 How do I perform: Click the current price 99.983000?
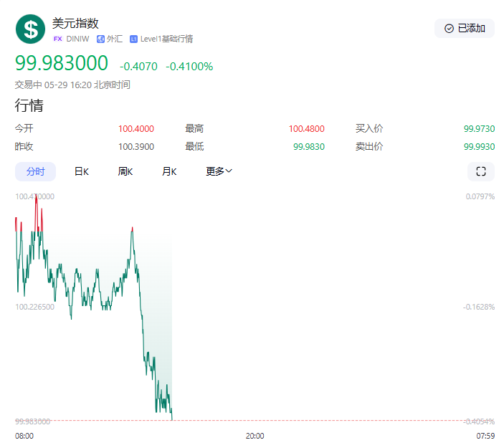click(62, 64)
